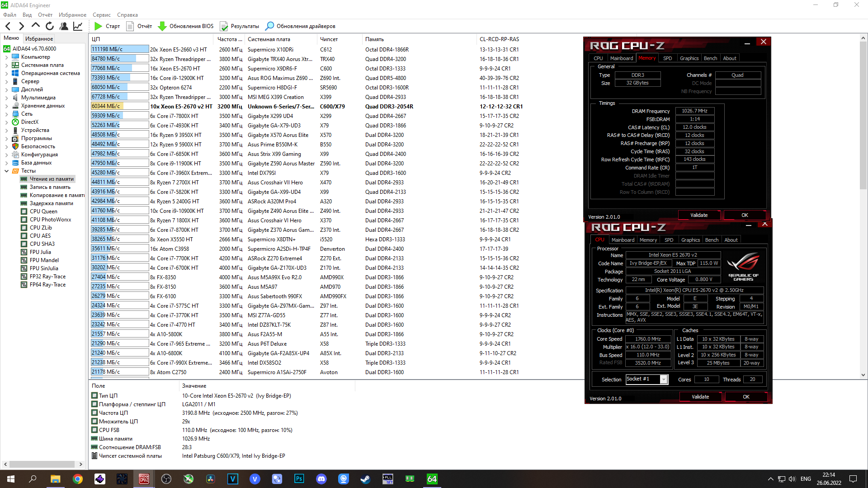The height and width of the screenshot is (488, 868).
Task: Select CPU AES benchmark
Action: click(40, 236)
